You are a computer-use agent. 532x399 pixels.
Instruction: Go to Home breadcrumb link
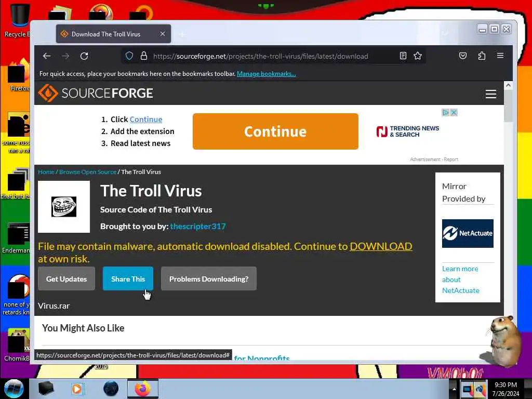46,172
